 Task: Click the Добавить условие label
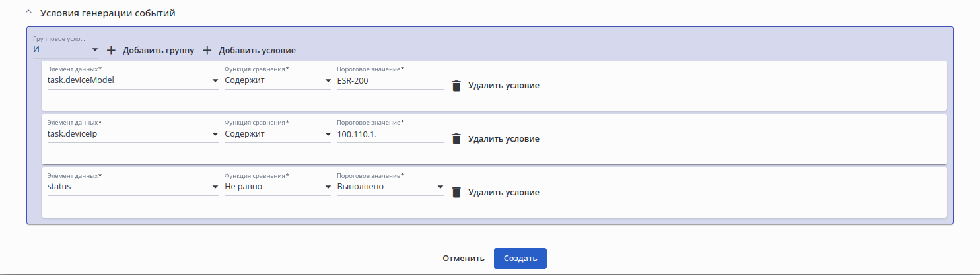(257, 51)
